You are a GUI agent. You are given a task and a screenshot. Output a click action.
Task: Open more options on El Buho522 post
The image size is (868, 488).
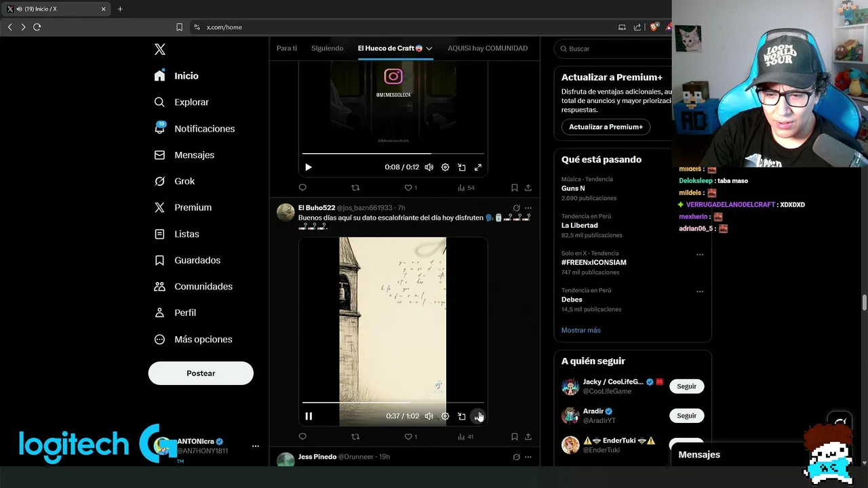[528, 208]
